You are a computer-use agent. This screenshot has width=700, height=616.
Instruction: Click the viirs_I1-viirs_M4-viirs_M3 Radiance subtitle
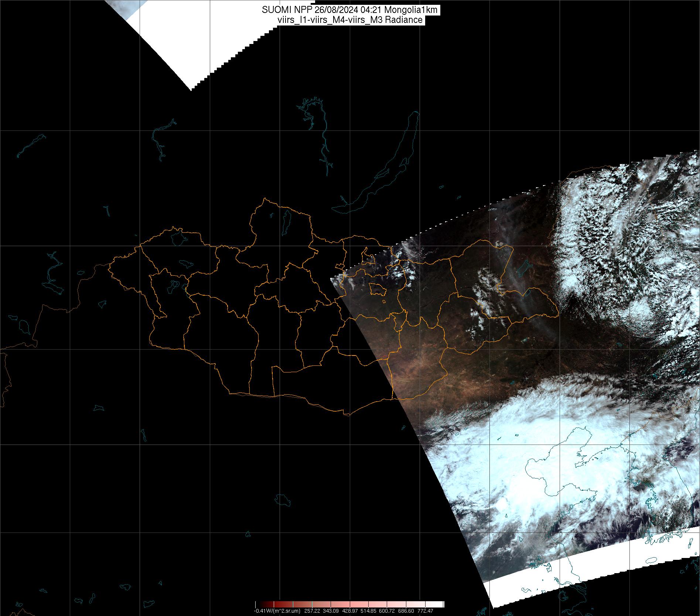click(x=349, y=20)
